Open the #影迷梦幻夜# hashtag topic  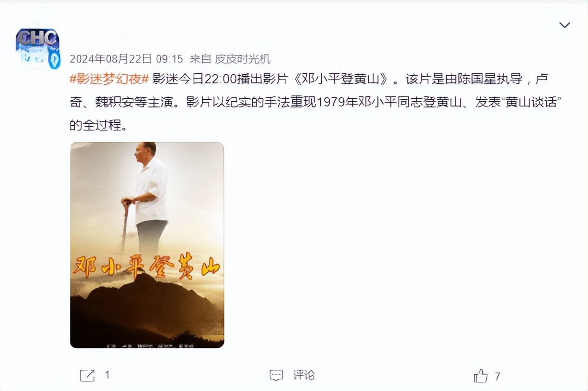pyautogui.click(x=109, y=79)
